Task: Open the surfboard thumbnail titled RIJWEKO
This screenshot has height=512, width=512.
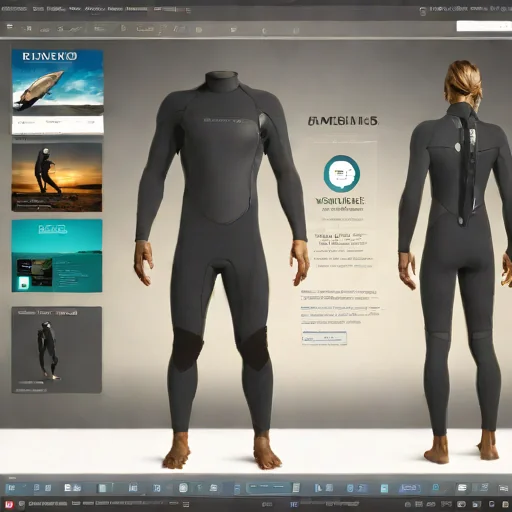Action: 58,92
